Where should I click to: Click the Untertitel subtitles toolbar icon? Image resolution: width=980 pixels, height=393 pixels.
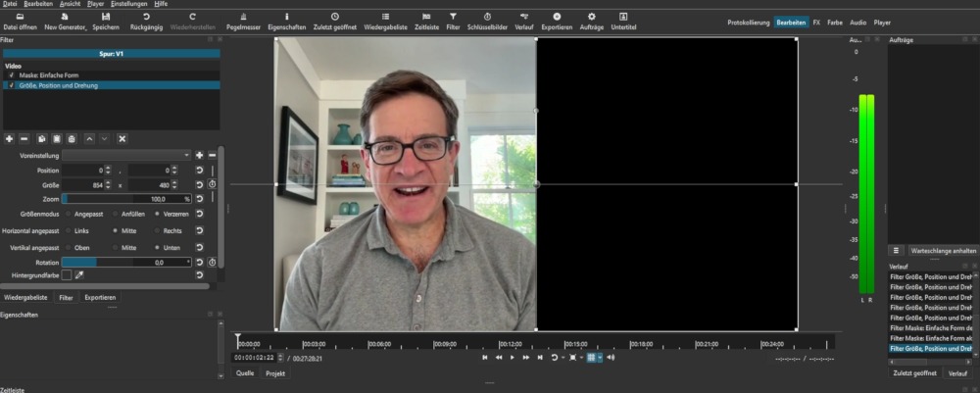point(622,21)
